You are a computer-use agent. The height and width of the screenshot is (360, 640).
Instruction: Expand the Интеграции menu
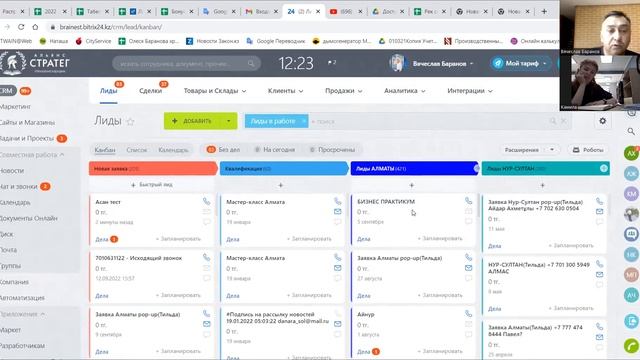coord(470,91)
